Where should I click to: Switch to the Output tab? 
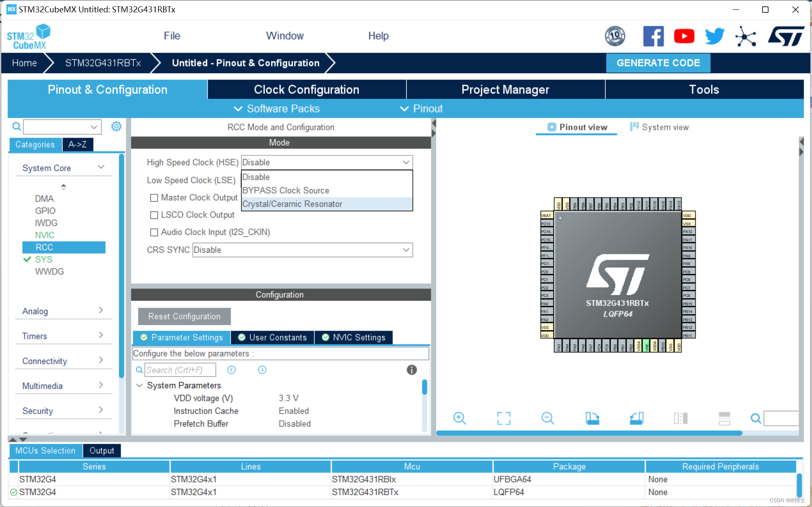[102, 451]
